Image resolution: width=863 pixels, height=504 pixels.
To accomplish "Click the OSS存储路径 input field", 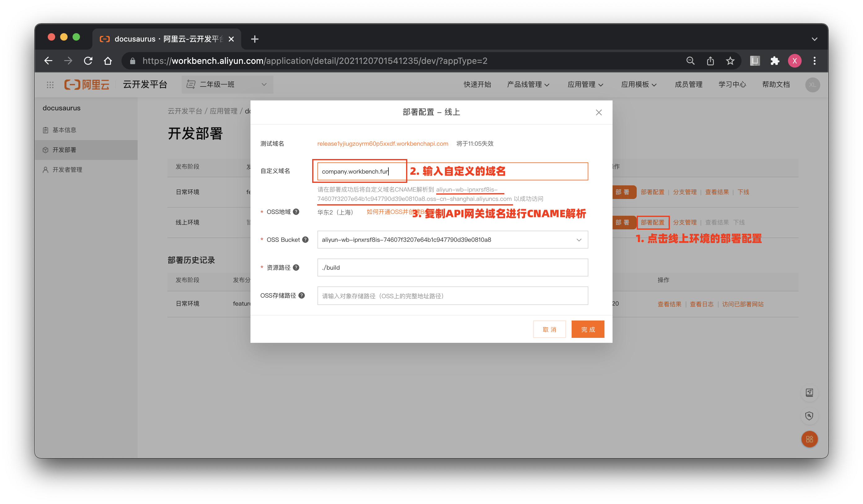I will [x=452, y=296].
